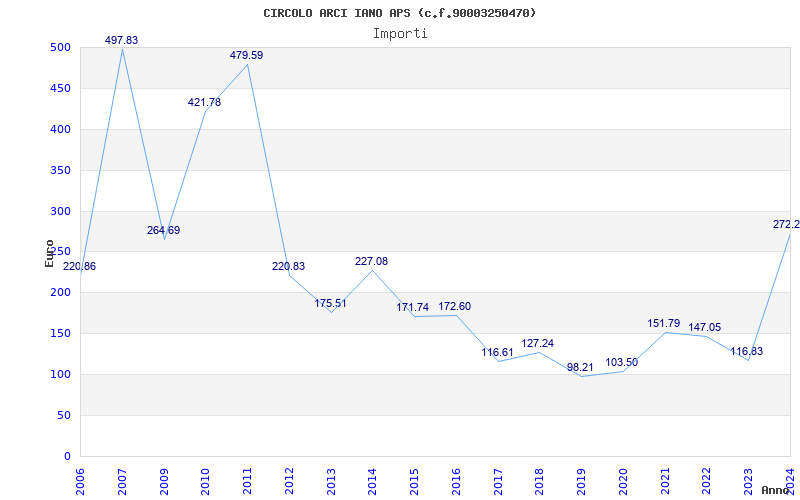Click the x-axis year label 2011
The image size is (800, 500).
coord(247,482)
